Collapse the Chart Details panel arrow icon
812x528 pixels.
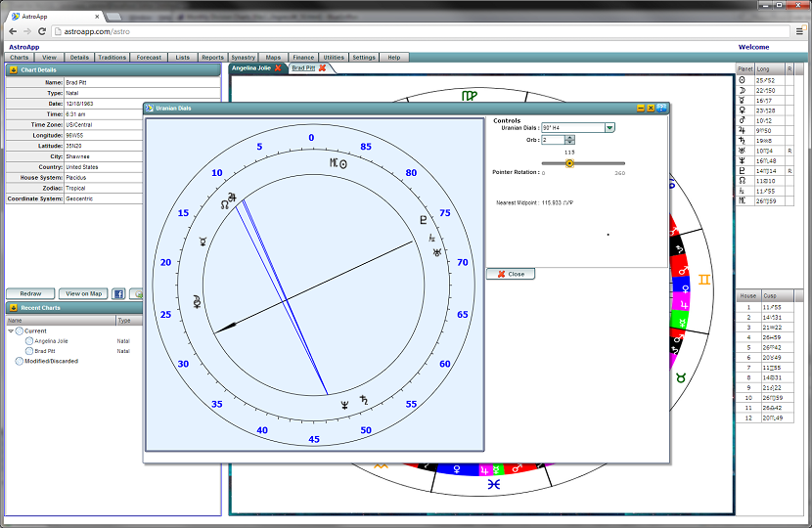[13, 69]
